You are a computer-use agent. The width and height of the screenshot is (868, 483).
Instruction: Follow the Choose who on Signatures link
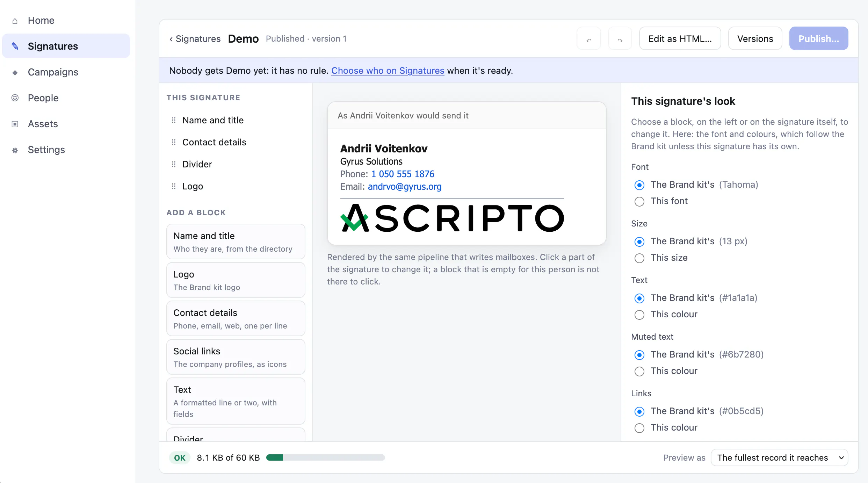(x=388, y=71)
